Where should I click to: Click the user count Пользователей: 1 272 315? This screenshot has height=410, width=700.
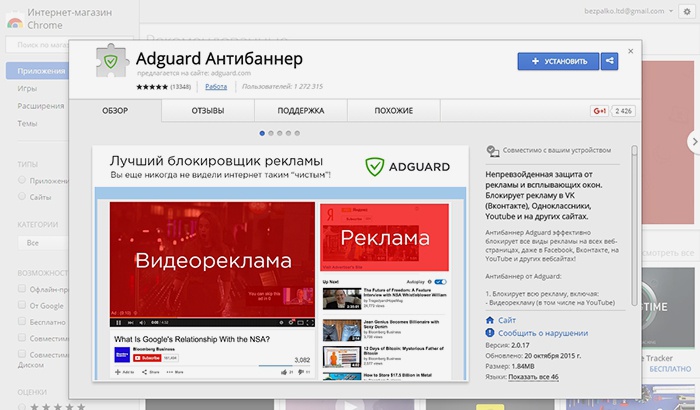[x=282, y=87]
